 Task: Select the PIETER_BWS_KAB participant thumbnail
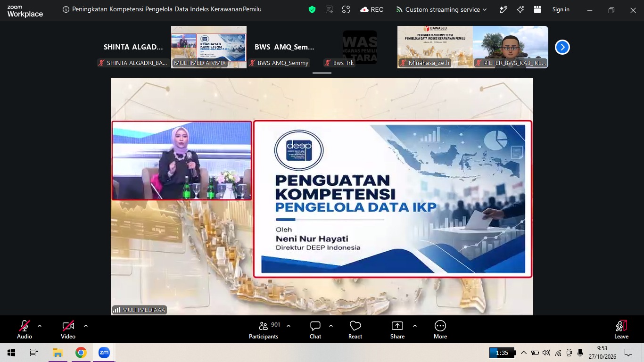(511, 47)
